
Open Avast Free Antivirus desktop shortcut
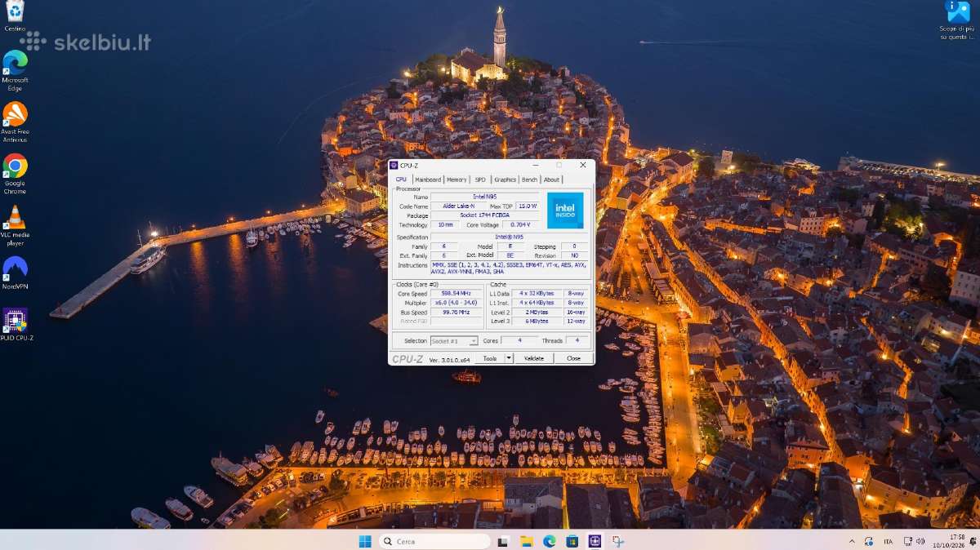coord(15,122)
